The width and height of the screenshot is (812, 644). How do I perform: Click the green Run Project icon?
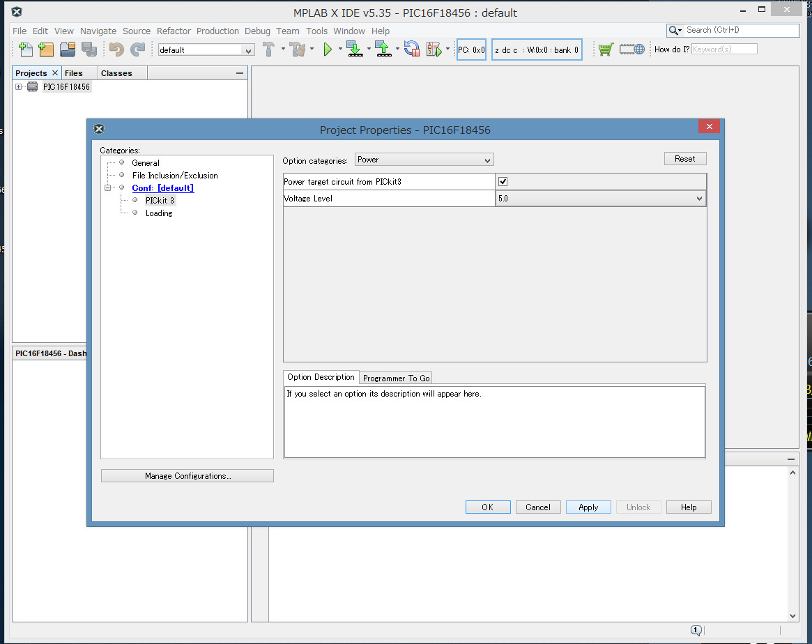pyautogui.click(x=328, y=49)
